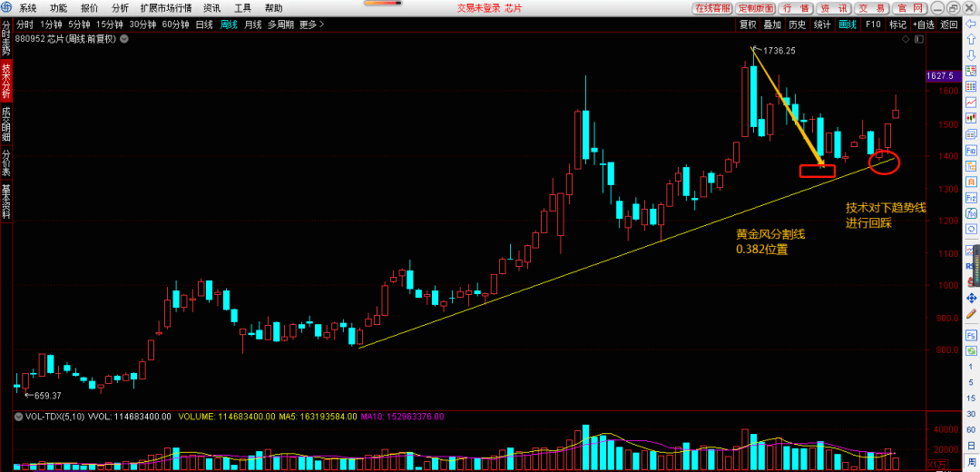
Task: Click the down arrow in right sidebar
Action: [x=970, y=56]
